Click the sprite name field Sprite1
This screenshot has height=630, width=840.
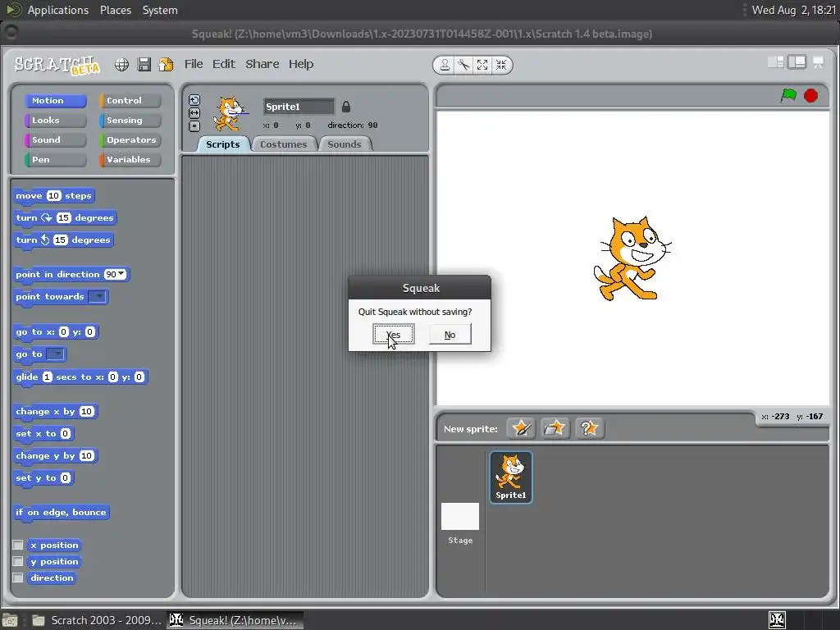(x=299, y=107)
